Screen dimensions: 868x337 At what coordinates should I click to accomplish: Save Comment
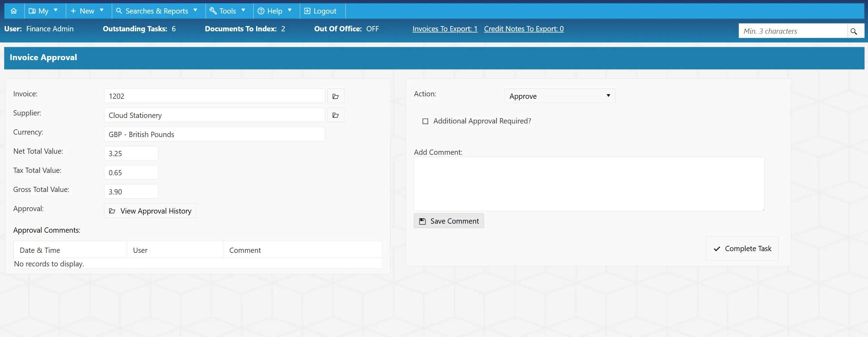(x=449, y=221)
